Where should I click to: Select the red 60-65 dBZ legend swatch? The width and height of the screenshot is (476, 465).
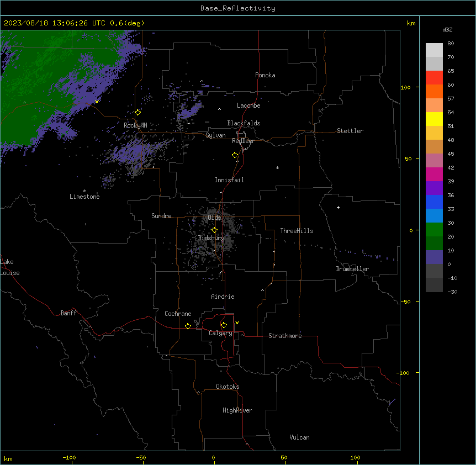pyautogui.click(x=434, y=77)
